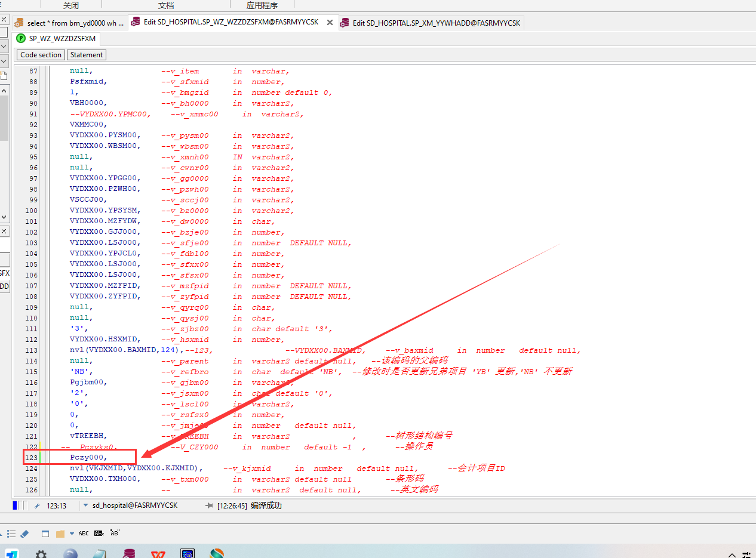Click comment '--树形结构编号' on line 121
Viewport: 756px width, 558px height.
coord(419,436)
